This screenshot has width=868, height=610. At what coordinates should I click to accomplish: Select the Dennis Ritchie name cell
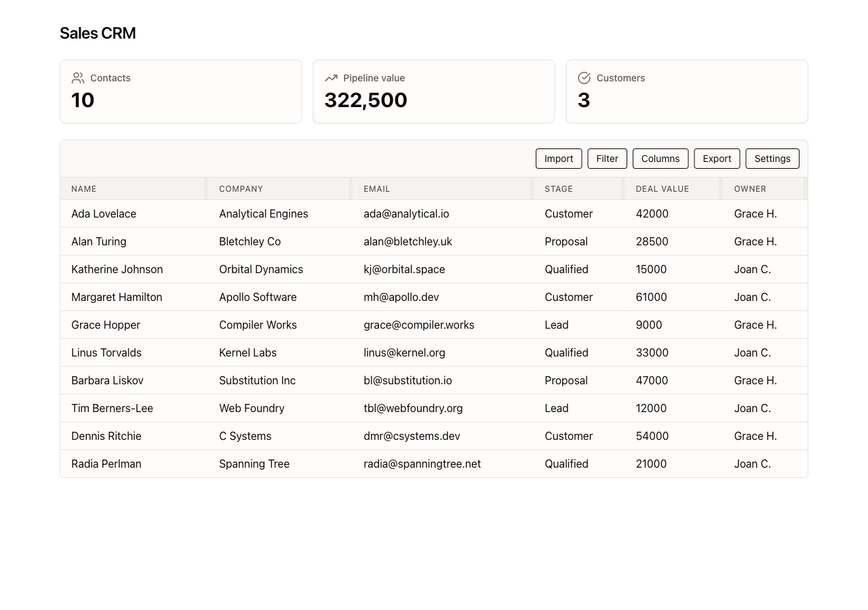point(134,436)
